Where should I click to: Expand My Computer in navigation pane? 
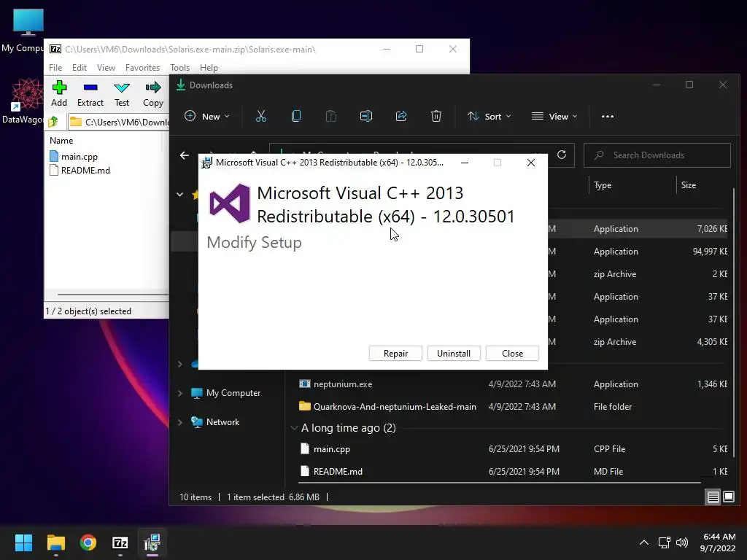coord(180,393)
